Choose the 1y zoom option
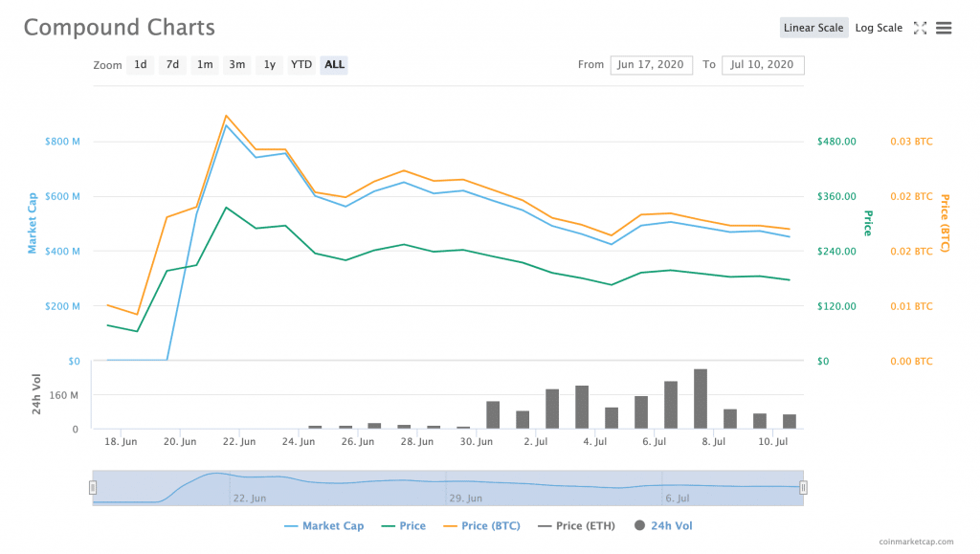 point(270,65)
